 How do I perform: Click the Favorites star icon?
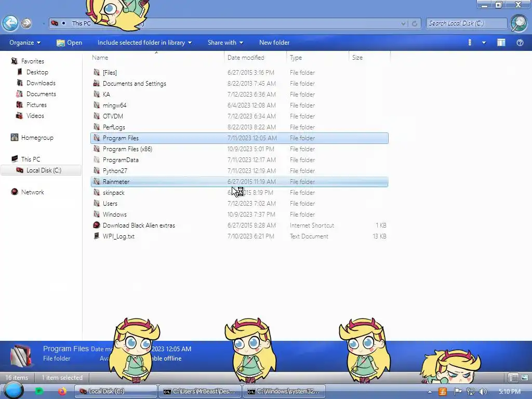point(15,61)
